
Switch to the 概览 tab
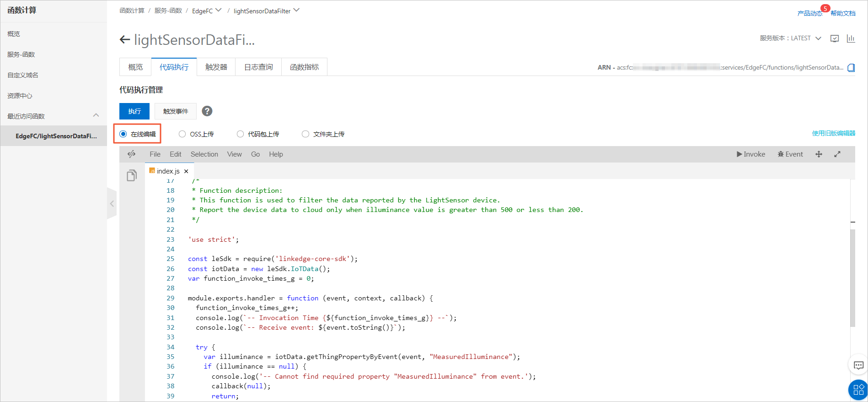pos(135,67)
